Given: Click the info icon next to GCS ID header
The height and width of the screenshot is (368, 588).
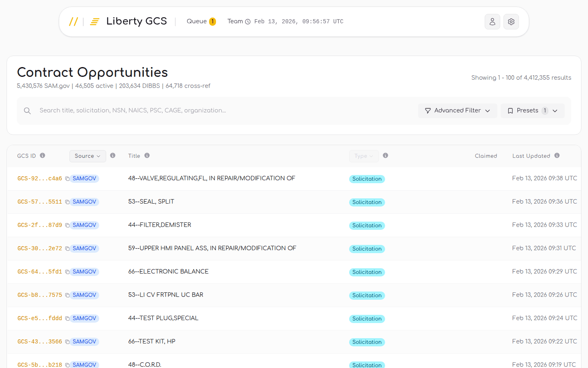Looking at the screenshot, I should coord(43,155).
